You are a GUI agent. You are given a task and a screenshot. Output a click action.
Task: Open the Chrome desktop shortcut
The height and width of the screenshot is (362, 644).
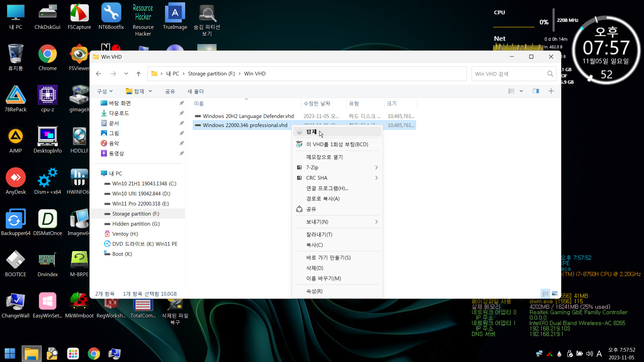[48, 58]
